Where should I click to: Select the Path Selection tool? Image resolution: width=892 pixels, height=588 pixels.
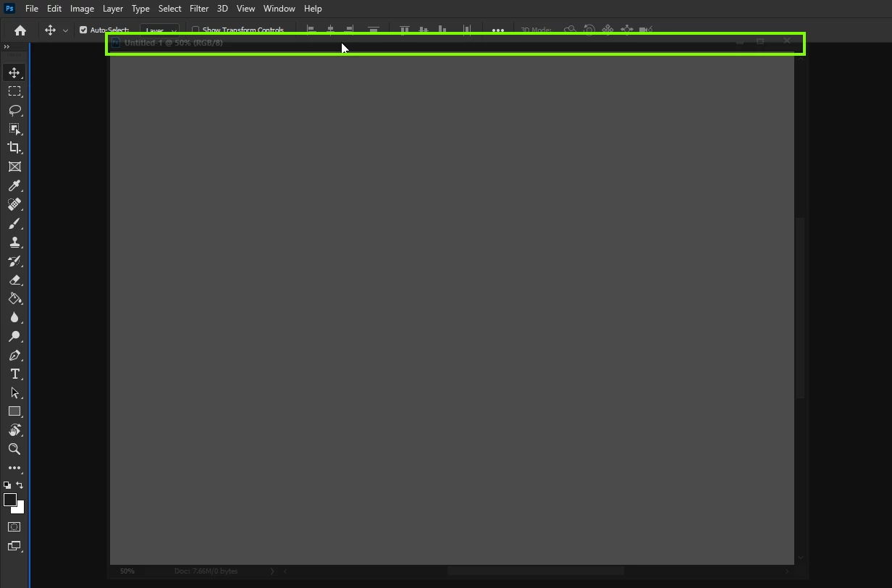[14, 392]
